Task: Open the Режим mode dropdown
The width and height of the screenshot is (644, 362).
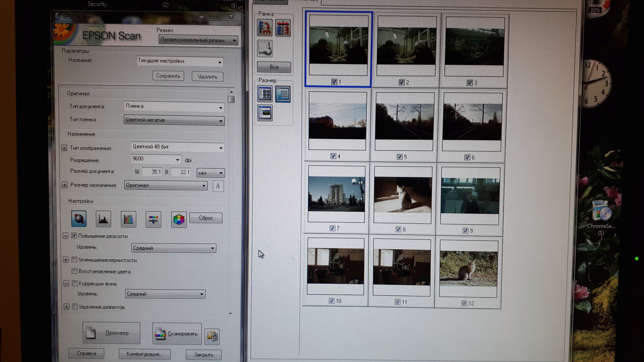Action: point(198,40)
